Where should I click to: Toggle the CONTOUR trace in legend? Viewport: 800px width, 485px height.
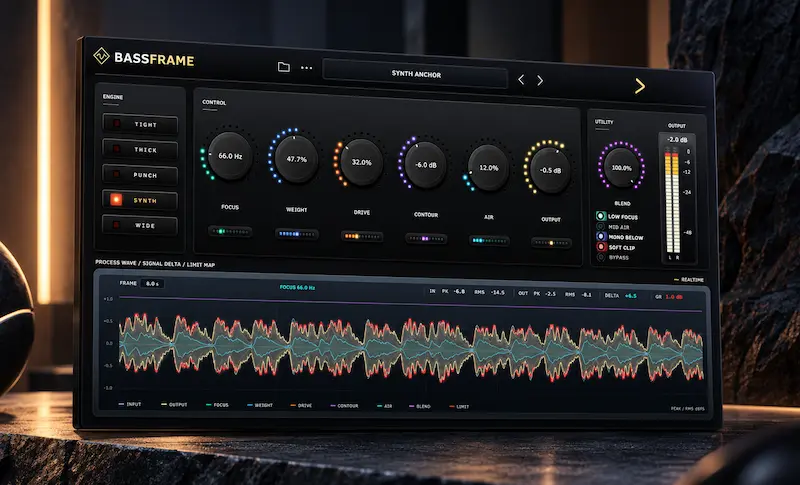[344, 406]
